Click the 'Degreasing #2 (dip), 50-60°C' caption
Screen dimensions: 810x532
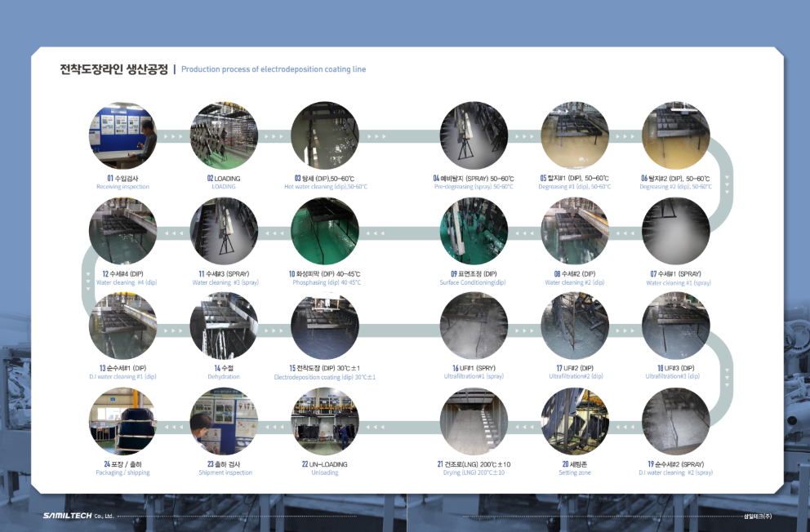675,187
